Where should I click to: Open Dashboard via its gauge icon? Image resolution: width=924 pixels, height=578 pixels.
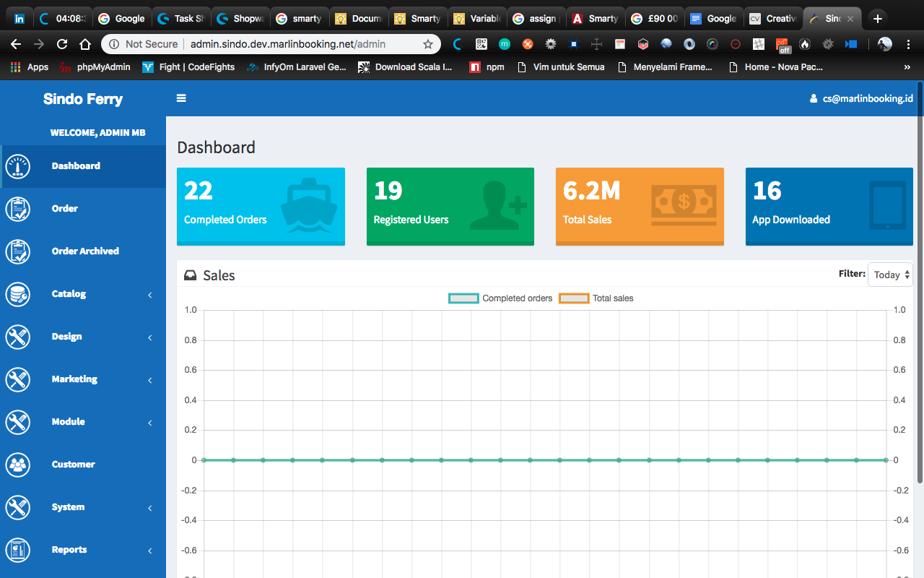18,166
